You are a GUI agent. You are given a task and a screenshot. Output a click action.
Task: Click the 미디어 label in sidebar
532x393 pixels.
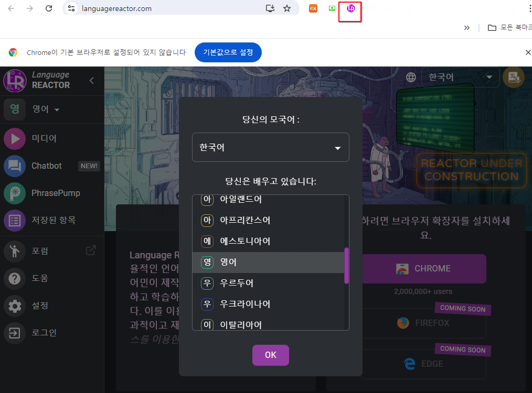click(x=44, y=138)
